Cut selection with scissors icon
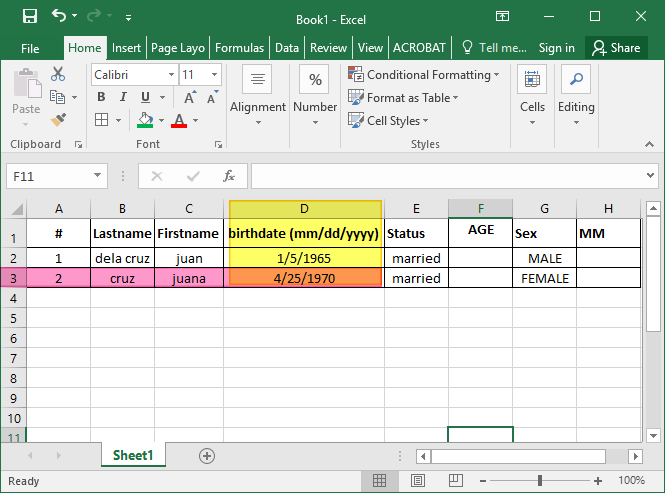 [x=58, y=74]
